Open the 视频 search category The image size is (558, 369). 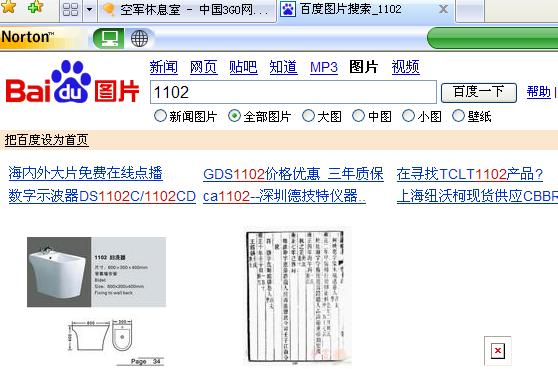point(405,67)
